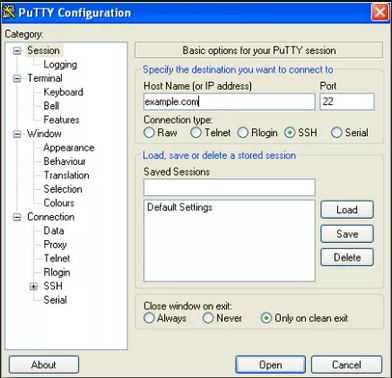Screen dimensions: 392x378
Task: Click the Cancel button
Action: (346, 365)
